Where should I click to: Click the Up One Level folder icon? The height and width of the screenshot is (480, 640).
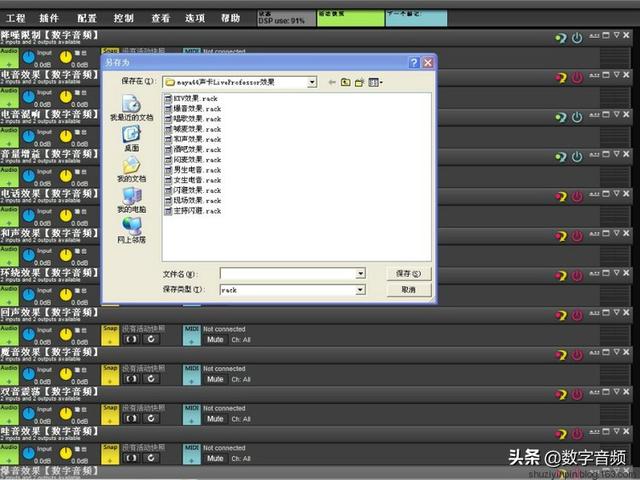[345, 82]
